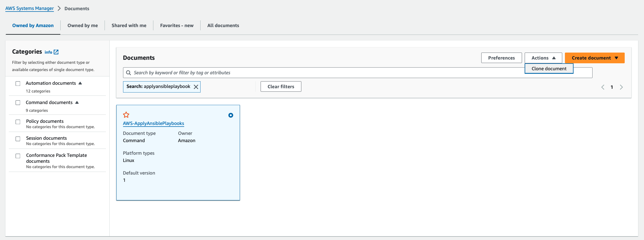Close the Actions dropdown menu
Image resolution: width=644 pixels, height=240 pixels.
coord(543,58)
